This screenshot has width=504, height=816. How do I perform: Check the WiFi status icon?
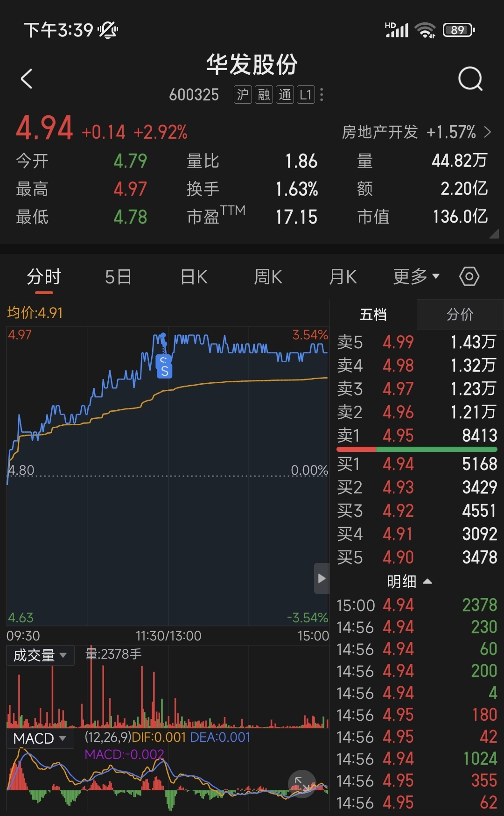(425, 30)
